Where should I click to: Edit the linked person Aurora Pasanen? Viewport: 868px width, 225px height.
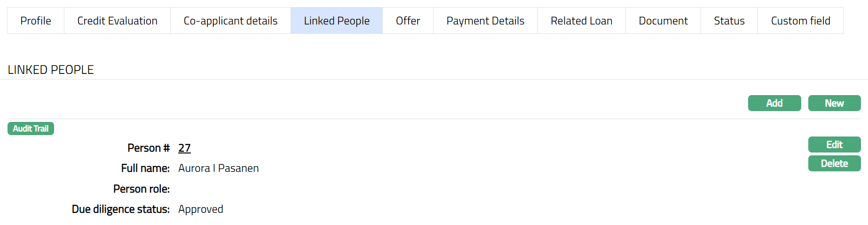834,145
